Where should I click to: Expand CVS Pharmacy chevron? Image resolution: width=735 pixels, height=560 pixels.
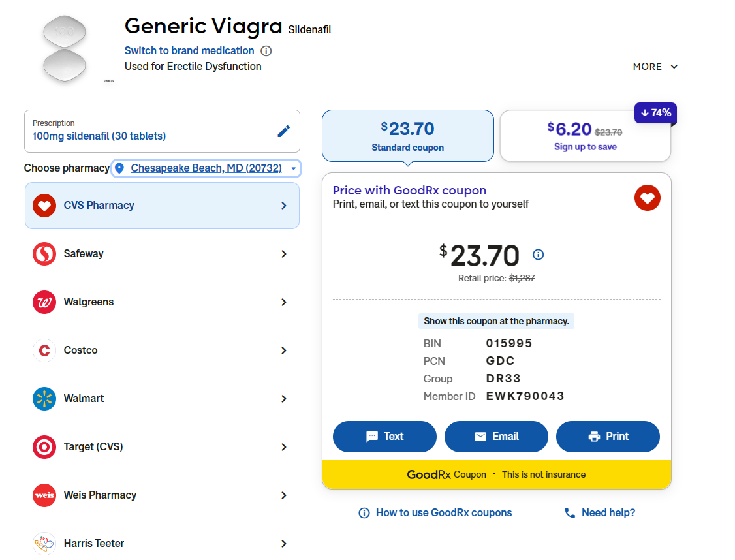pos(283,206)
